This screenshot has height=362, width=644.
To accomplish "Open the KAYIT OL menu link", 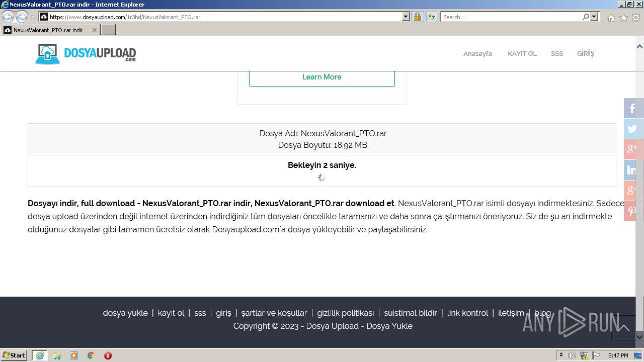I will tap(522, 53).
